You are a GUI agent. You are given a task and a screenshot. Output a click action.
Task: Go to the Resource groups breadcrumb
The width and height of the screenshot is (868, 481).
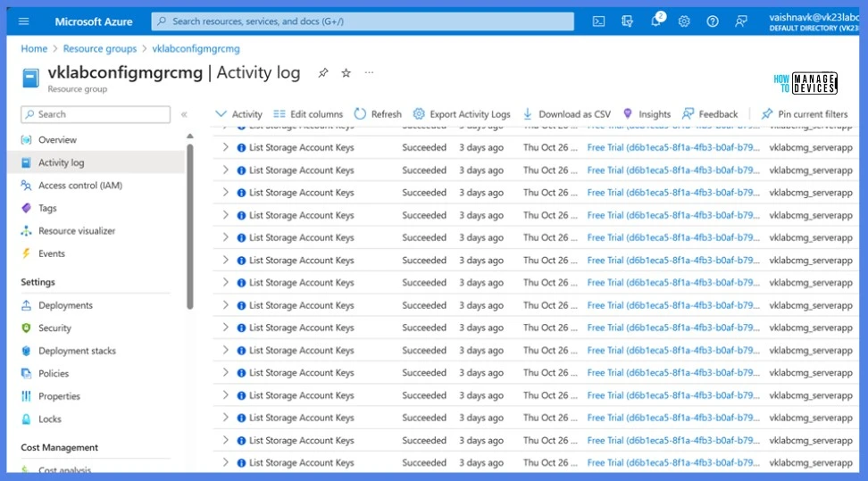pyautogui.click(x=100, y=49)
